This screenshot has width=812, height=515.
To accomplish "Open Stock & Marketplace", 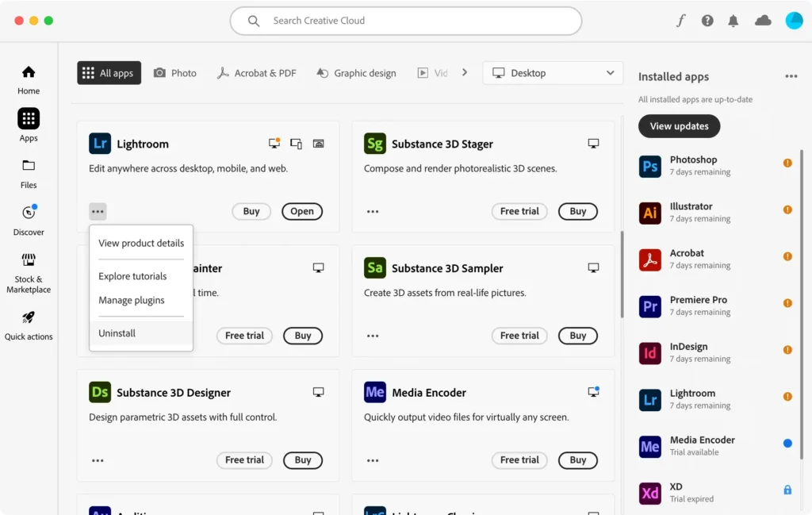I will [29, 274].
